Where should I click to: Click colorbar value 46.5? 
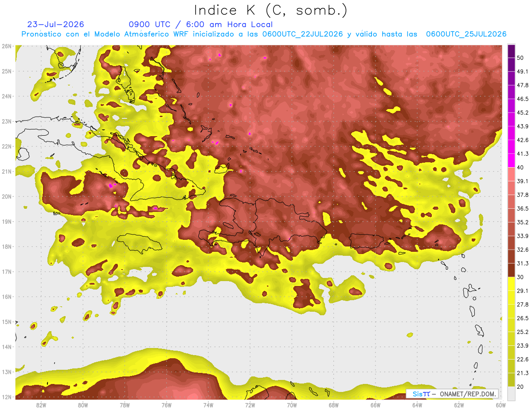point(523,99)
